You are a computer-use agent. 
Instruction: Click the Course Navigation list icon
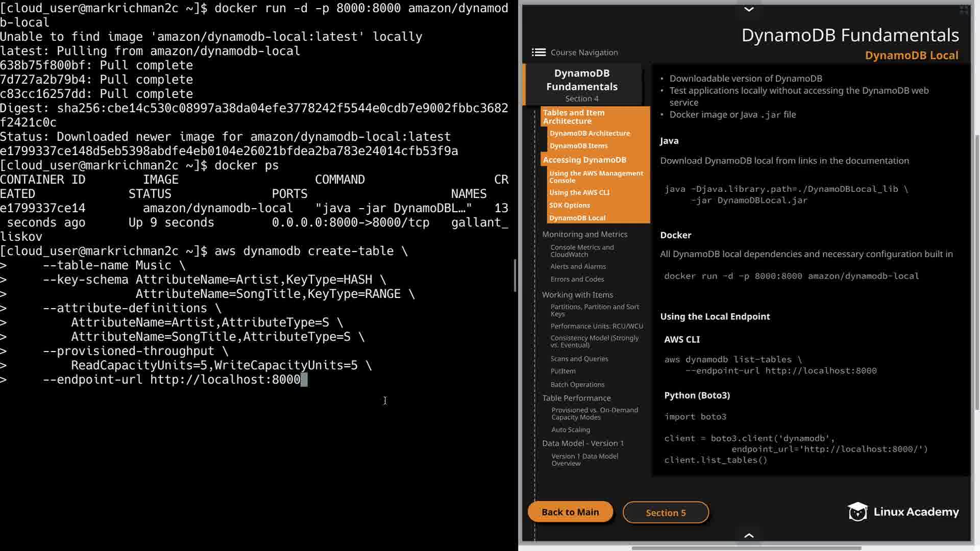pyautogui.click(x=538, y=52)
